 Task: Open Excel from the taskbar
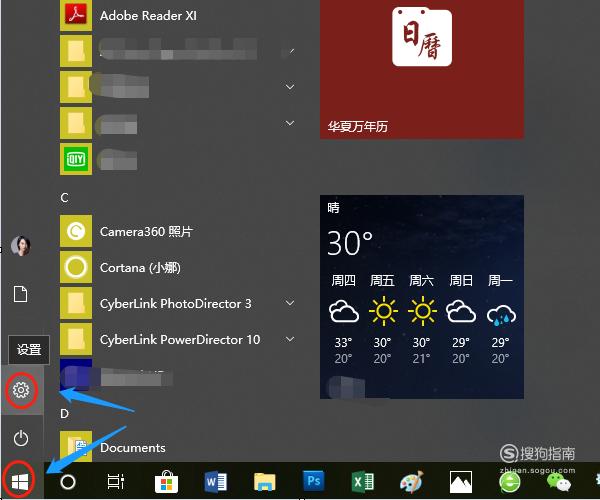(363, 482)
